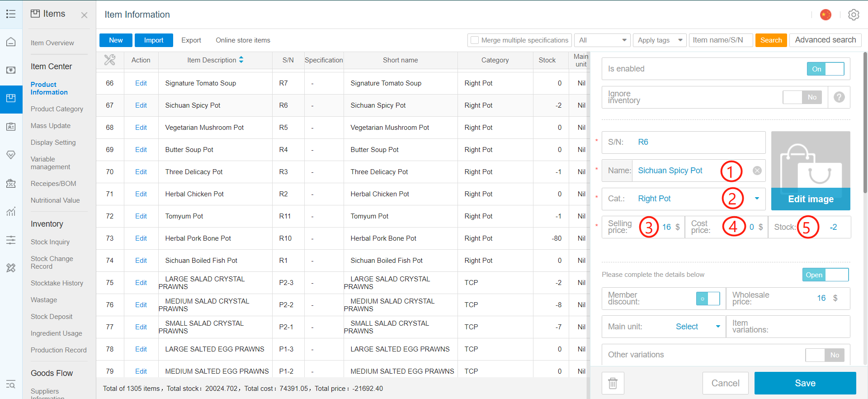
Task: Open the crossed tools icon in sidebar
Action: (11, 268)
